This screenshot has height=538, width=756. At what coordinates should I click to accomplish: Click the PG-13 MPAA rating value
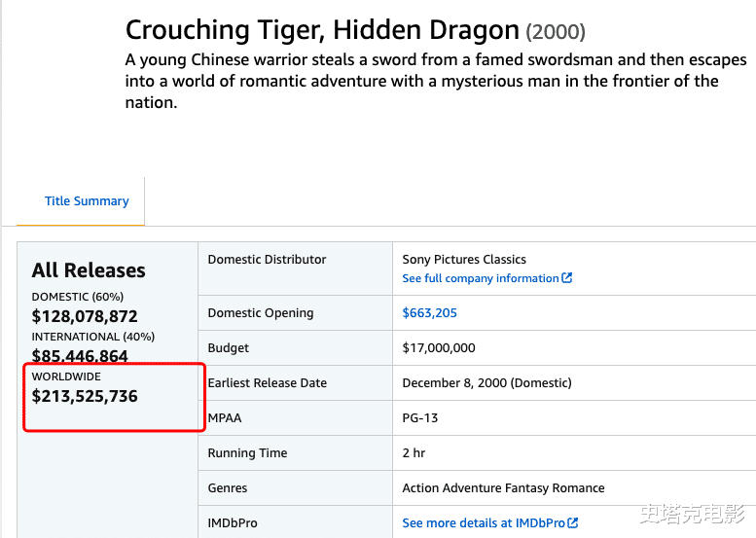pyautogui.click(x=420, y=418)
